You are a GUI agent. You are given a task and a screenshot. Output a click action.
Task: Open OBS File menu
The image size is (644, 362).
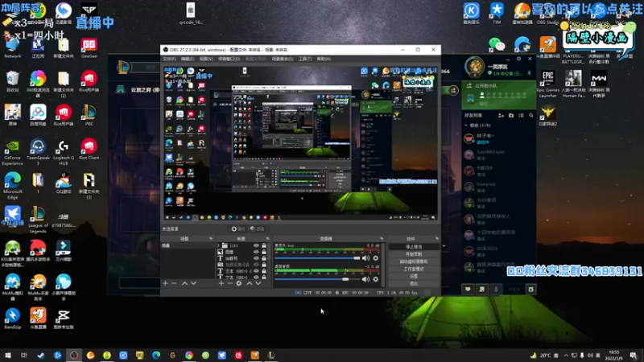(169, 59)
